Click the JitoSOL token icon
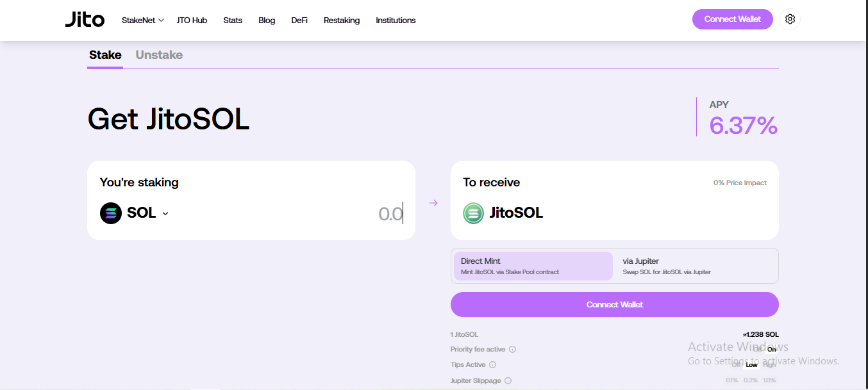Viewport: 868px width, 390px height. click(x=474, y=213)
